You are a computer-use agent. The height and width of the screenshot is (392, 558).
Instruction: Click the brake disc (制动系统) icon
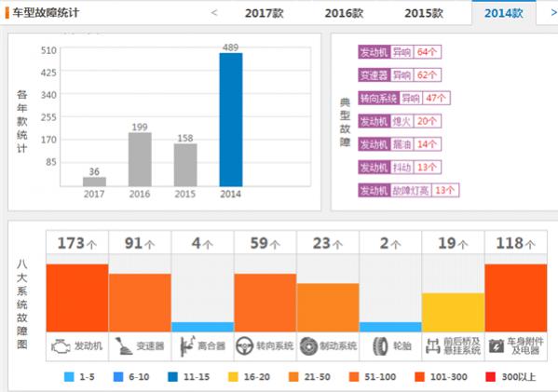(308, 345)
